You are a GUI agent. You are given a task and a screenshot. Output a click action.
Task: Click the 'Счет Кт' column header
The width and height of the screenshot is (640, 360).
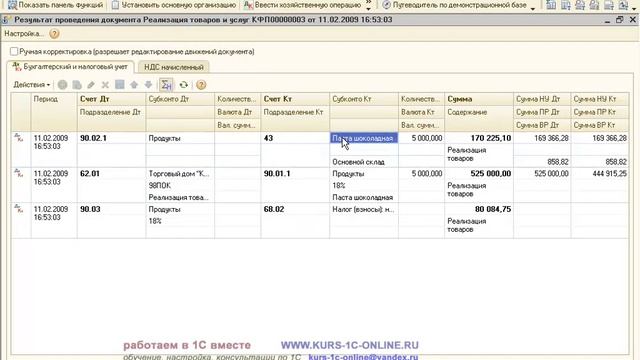(x=295, y=99)
